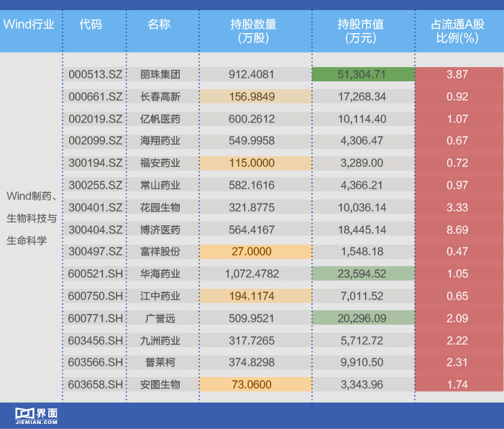The width and height of the screenshot is (504, 429).
Task: Click the 占流通A股比例(%) header
Action: coord(457,31)
